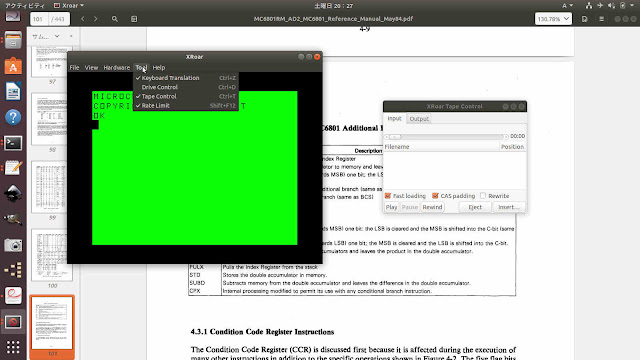Open Inkscape icon in the dock

13,193
